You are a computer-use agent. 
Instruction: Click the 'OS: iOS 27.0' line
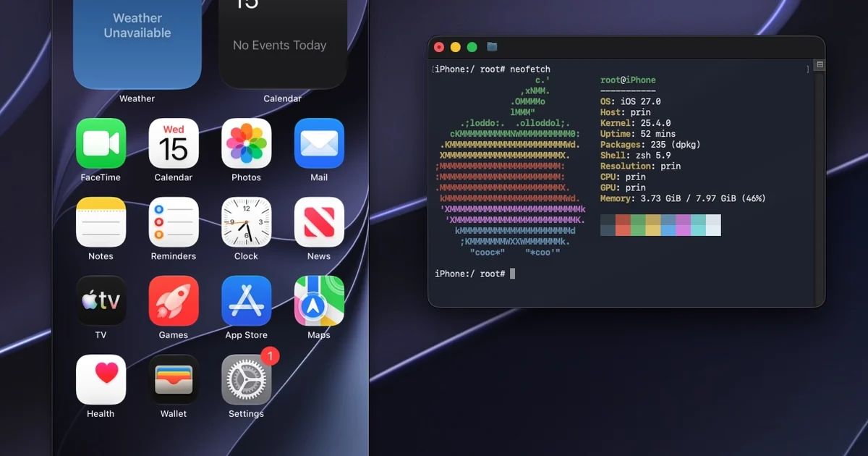[631, 102]
